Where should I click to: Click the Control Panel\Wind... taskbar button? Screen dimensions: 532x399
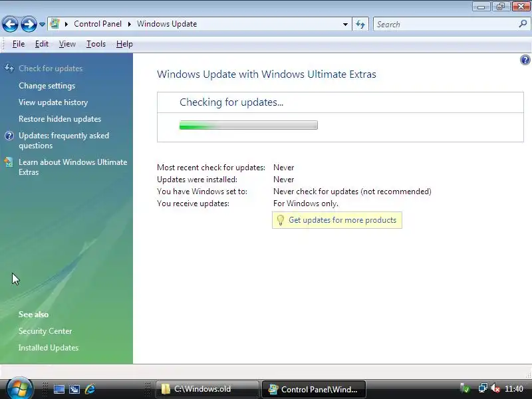point(314,389)
